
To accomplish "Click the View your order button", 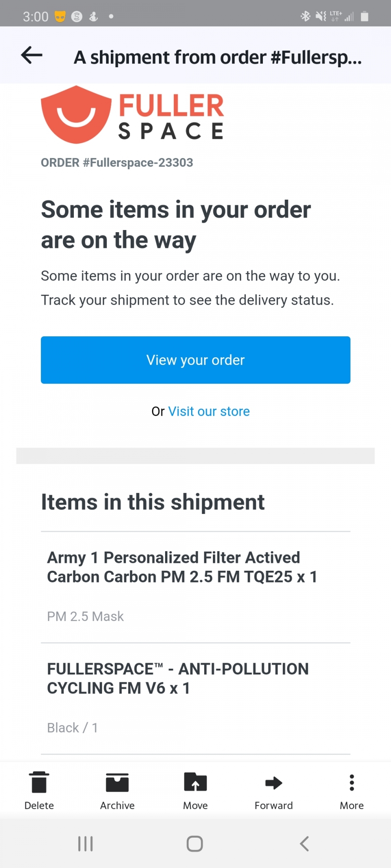I will pyautogui.click(x=195, y=360).
